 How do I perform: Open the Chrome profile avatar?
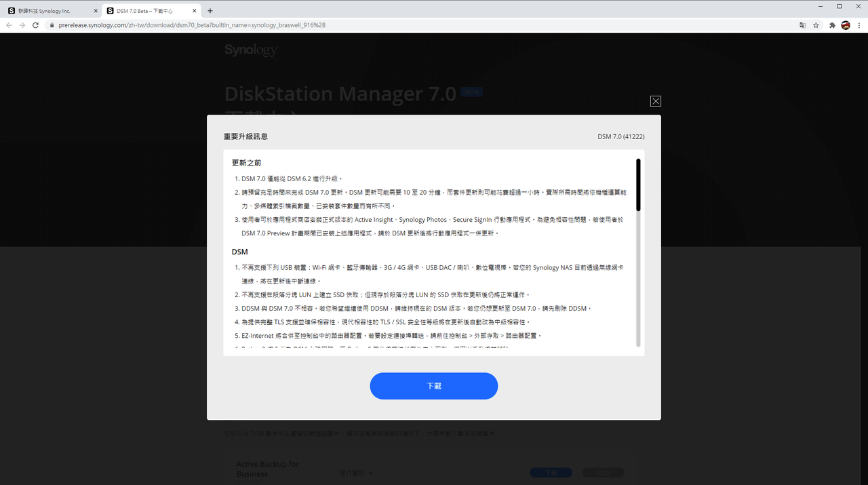[846, 25]
